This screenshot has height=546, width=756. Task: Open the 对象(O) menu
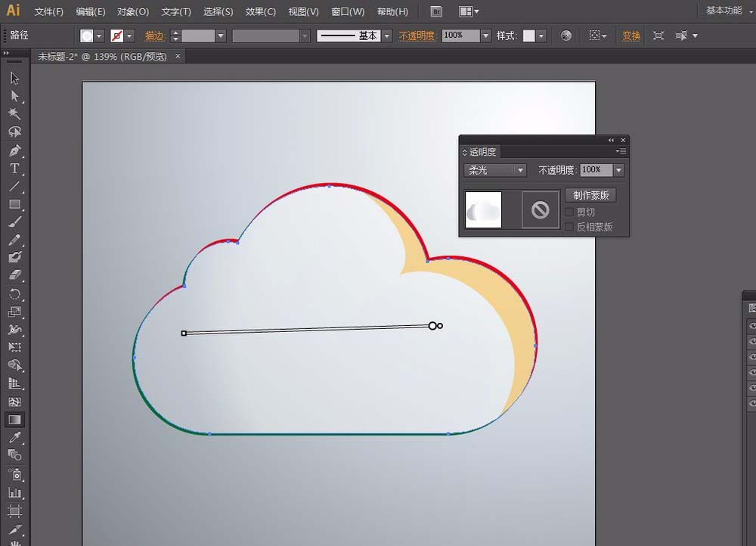click(133, 12)
